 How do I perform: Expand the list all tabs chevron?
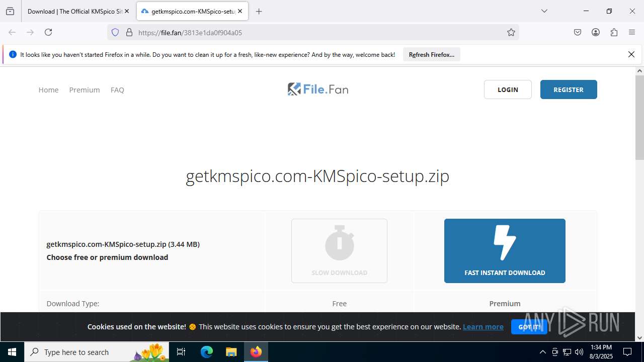coord(544,11)
